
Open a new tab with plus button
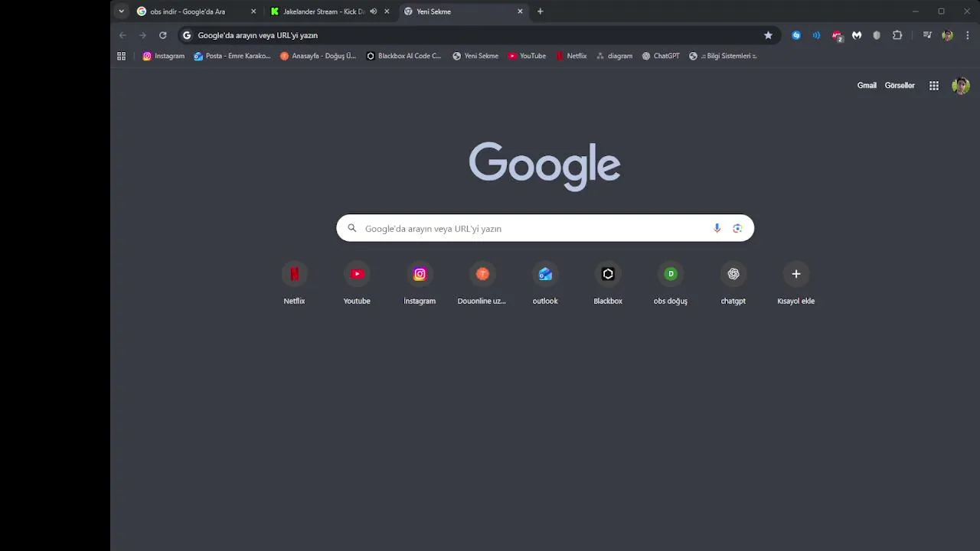[x=540, y=11]
